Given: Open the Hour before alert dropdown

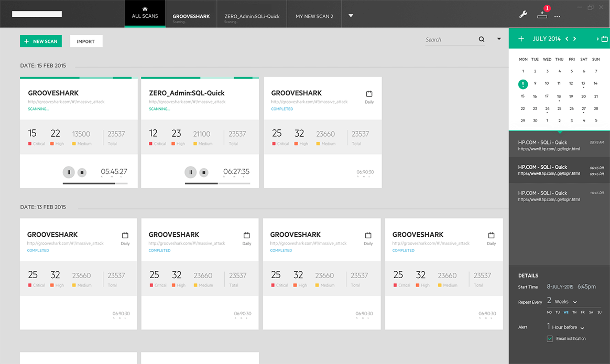Looking at the screenshot, I should click(582, 328).
